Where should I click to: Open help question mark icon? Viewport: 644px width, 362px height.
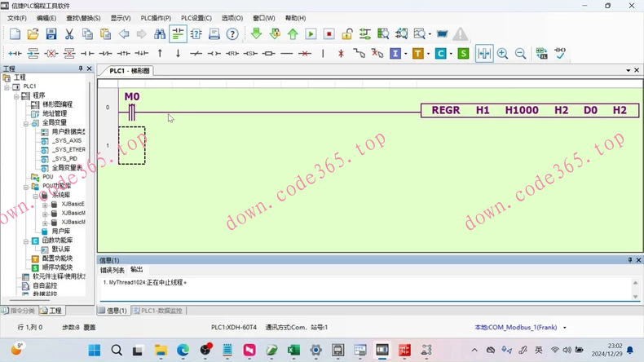[232, 33]
